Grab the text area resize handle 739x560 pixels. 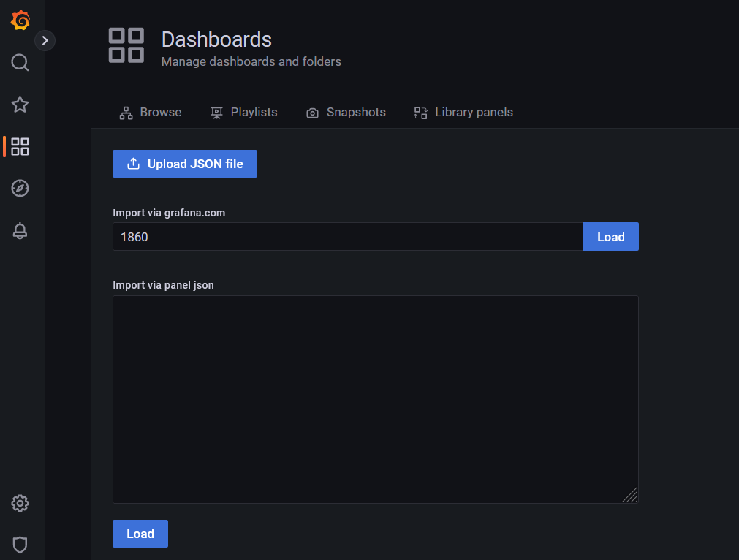pyautogui.click(x=631, y=496)
